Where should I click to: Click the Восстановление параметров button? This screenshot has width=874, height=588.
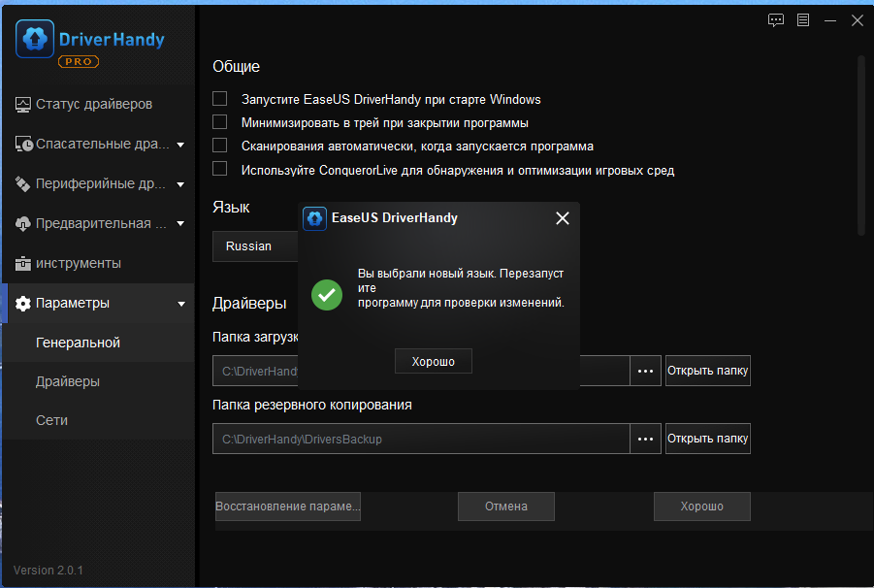(x=288, y=506)
